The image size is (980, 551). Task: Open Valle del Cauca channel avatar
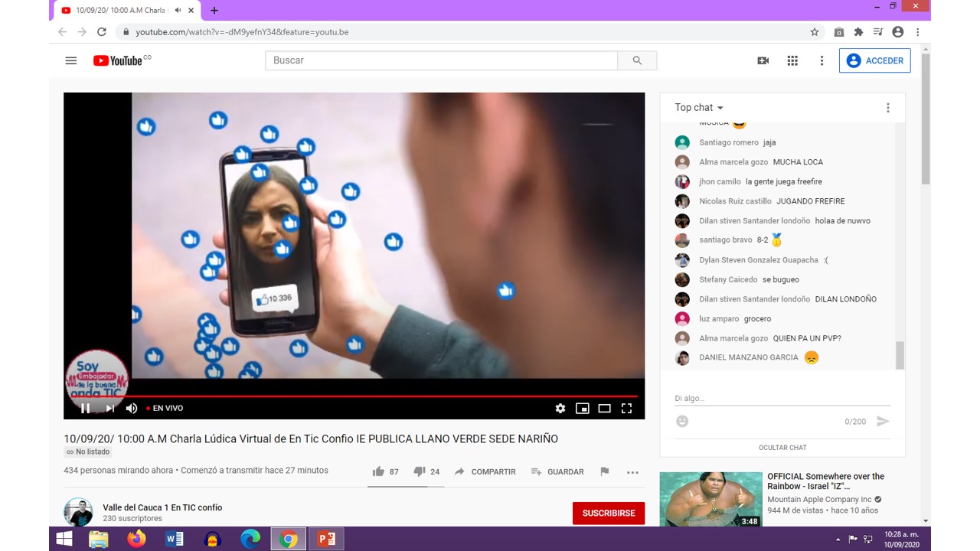tap(78, 513)
